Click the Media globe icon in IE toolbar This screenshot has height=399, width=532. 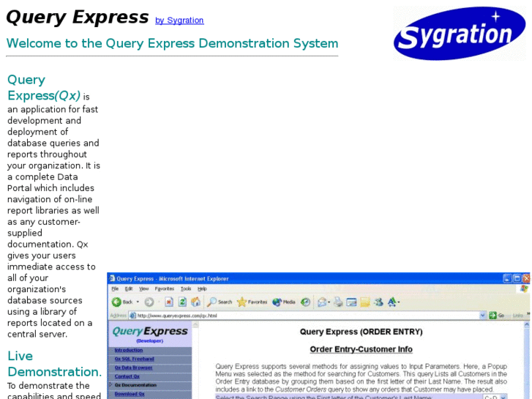(x=277, y=302)
